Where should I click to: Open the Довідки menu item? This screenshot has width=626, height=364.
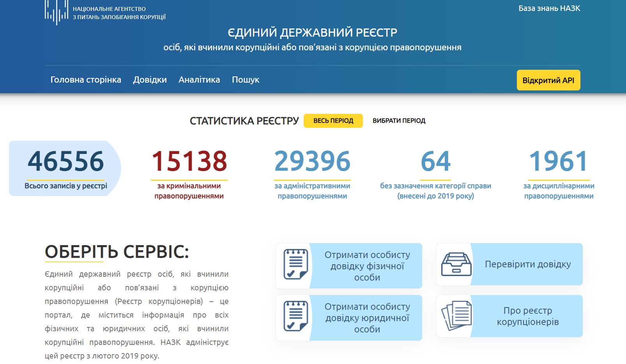point(150,80)
